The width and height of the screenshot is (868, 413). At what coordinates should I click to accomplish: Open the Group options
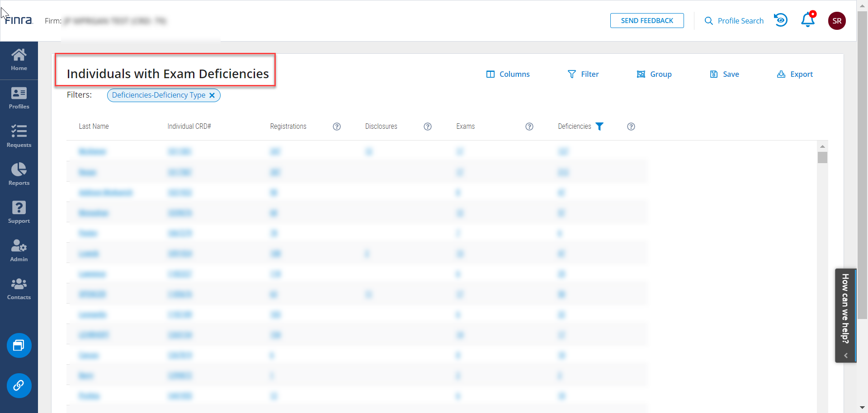654,74
